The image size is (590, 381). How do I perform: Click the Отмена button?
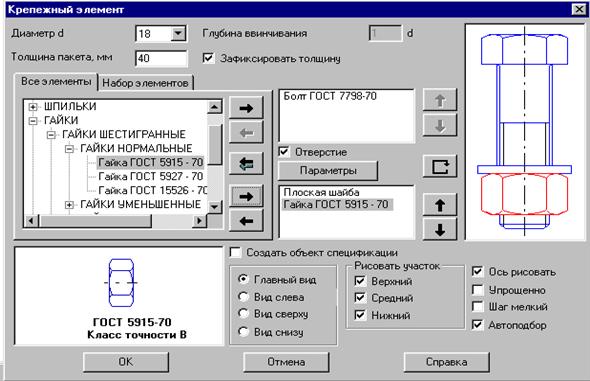coord(286,362)
